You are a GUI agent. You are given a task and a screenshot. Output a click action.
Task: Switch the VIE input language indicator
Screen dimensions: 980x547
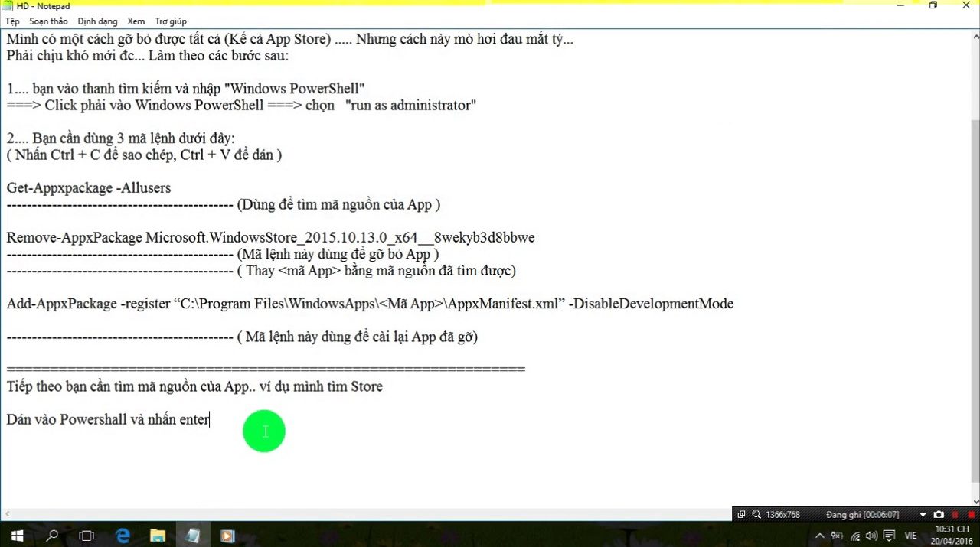(x=911, y=536)
